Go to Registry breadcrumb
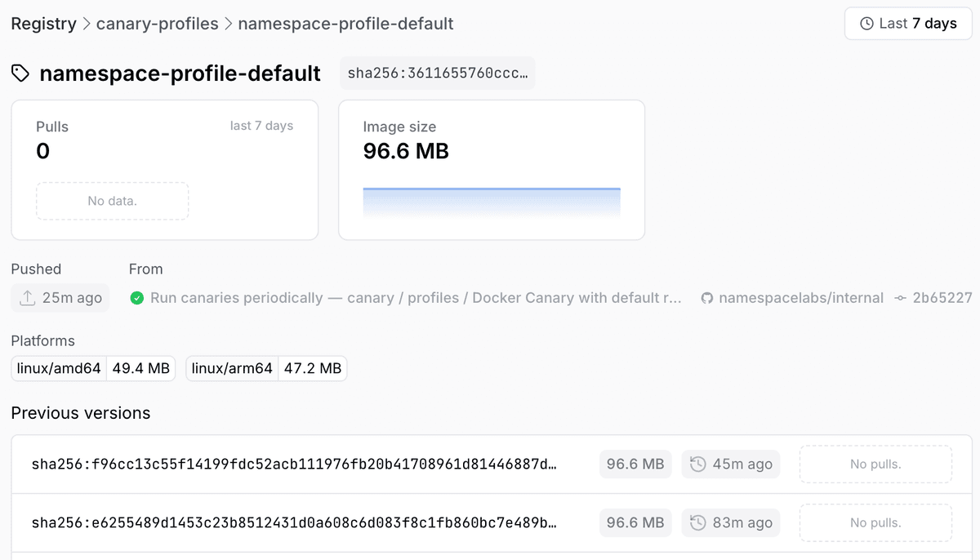980x560 pixels. [43, 24]
